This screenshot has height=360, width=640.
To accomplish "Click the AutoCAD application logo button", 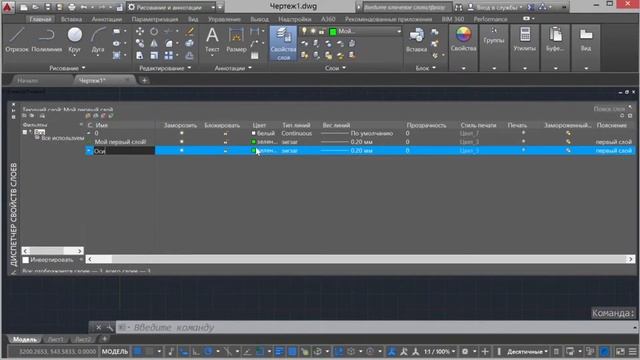I will tap(8, 7).
